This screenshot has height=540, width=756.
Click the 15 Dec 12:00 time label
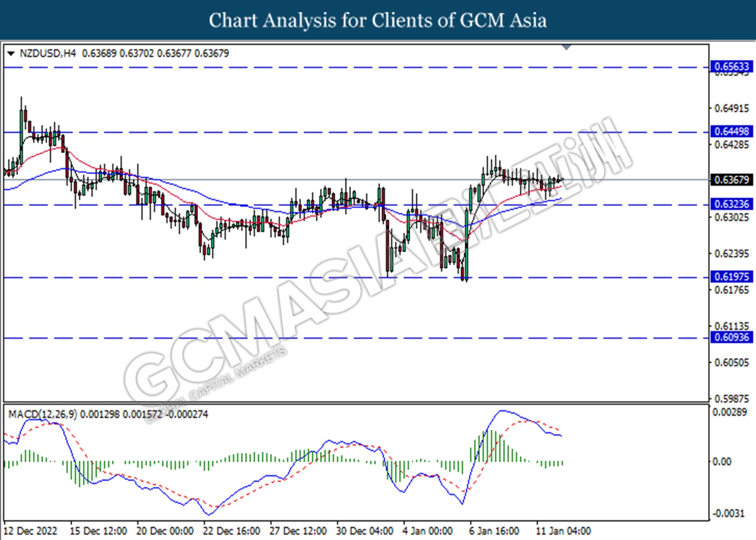pos(98,531)
